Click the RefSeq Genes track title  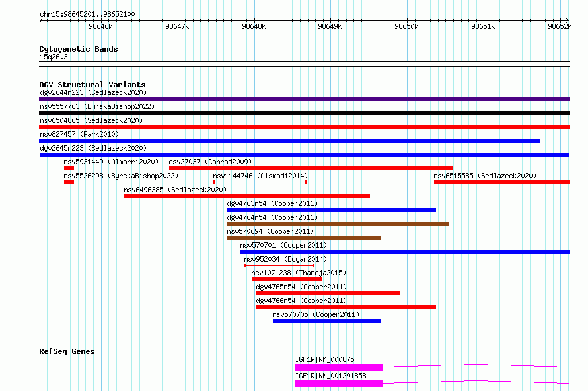click(67, 351)
